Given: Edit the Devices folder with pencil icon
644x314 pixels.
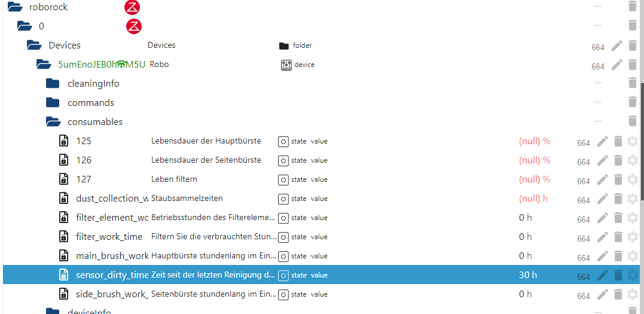Looking at the screenshot, I should (x=617, y=45).
